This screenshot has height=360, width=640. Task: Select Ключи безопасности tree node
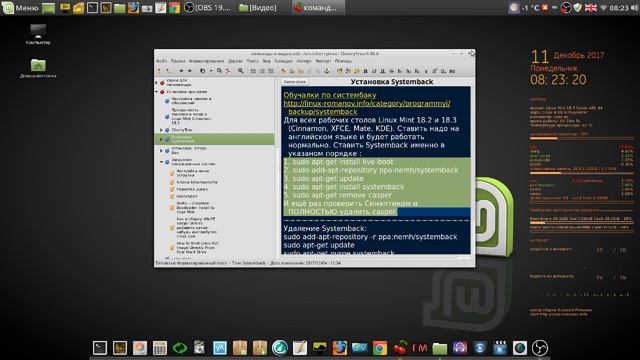click(x=197, y=182)
